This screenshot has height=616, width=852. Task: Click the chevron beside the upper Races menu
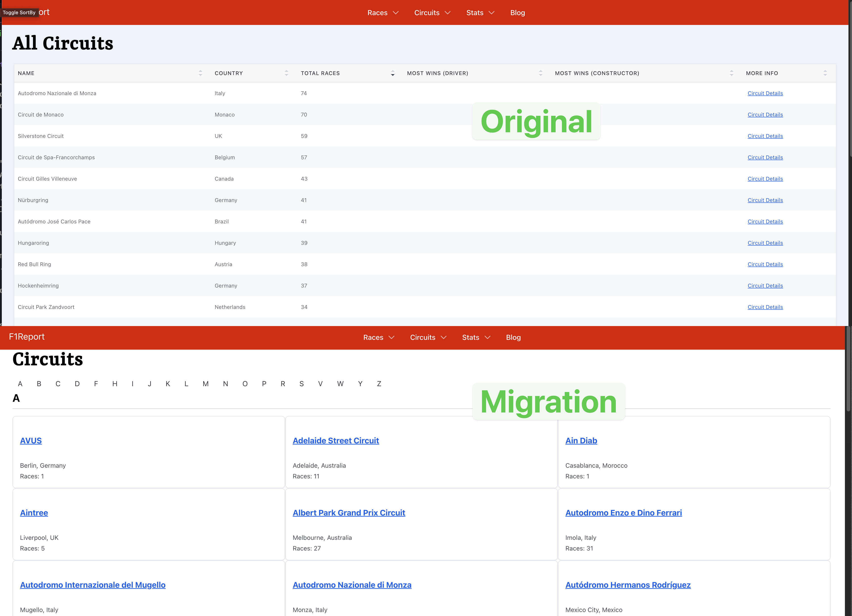(395, 13)
